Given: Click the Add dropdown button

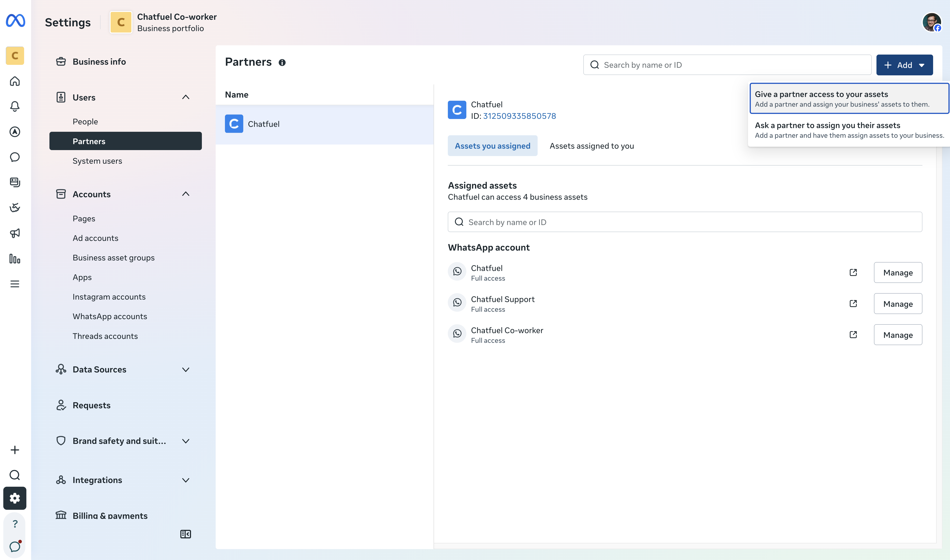Looking at the screenshot, I should tap(904, 65).
